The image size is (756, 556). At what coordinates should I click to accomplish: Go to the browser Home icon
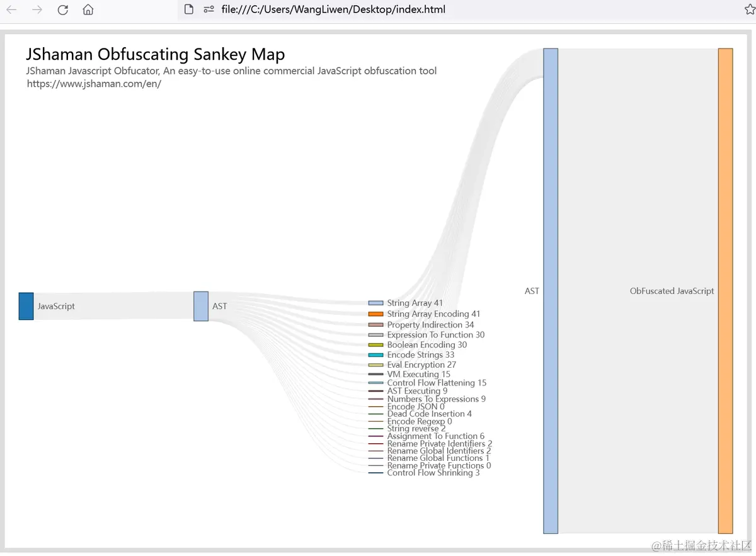coord(88,9)
